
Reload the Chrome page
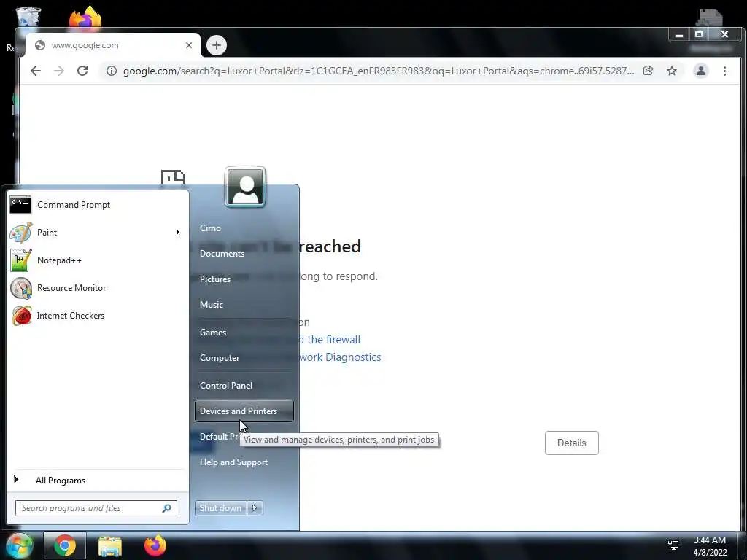[82, 71]
